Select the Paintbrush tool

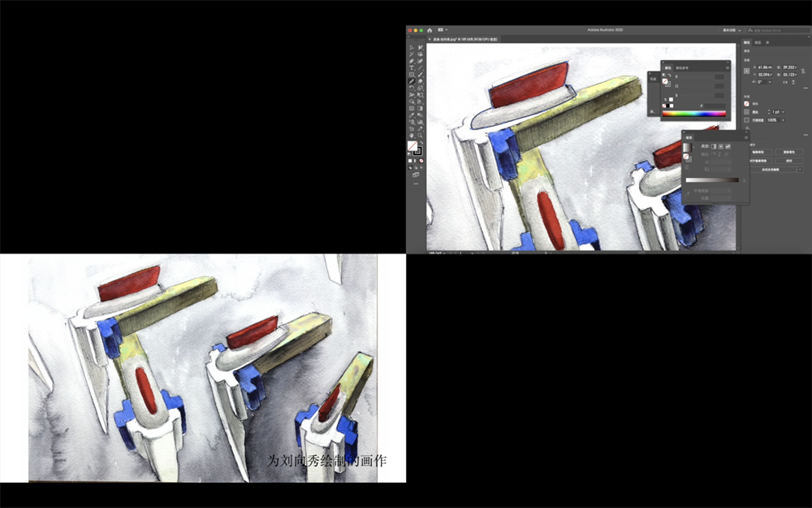(x=420, y=74)
